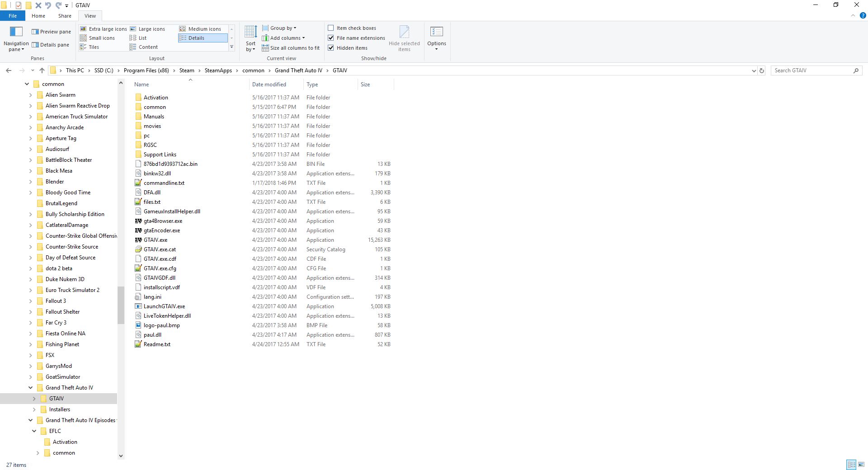This screenshot has width=868, height=470.
Task: Select the Readme.txt file
Action: click(157, 344)
